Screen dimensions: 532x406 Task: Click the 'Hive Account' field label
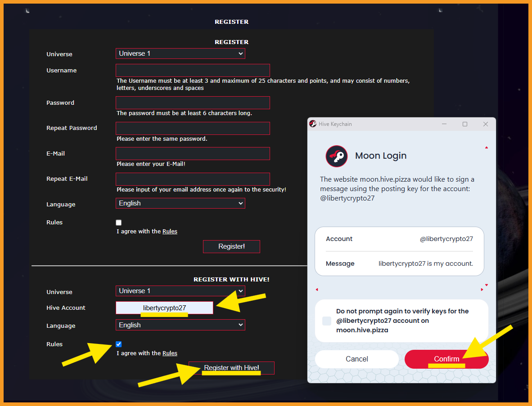(66, 308)
